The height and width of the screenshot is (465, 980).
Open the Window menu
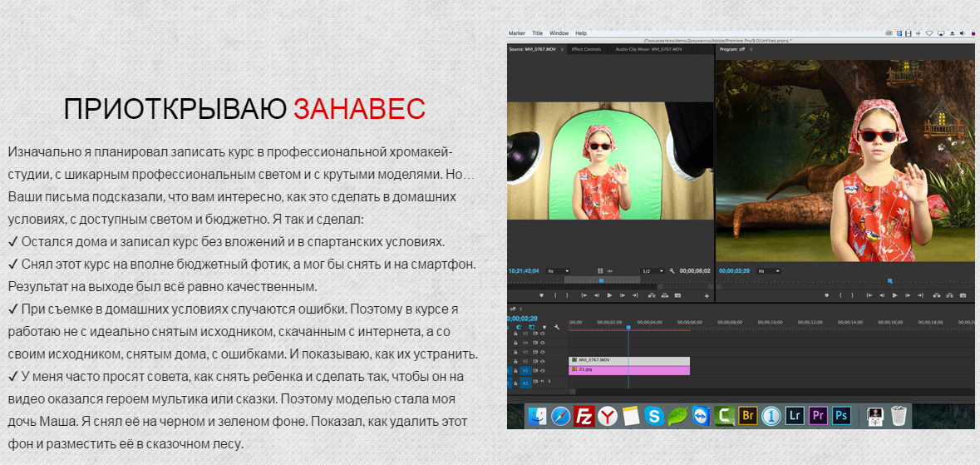point(559,33)
